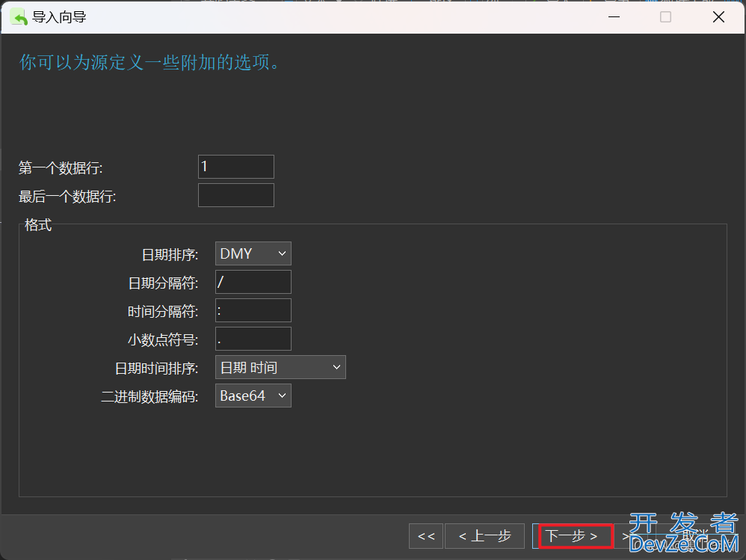Image resolution: width=746 pixels, height=560 pixels.
Task: Click the last data row input field
Action: [236, 195]
